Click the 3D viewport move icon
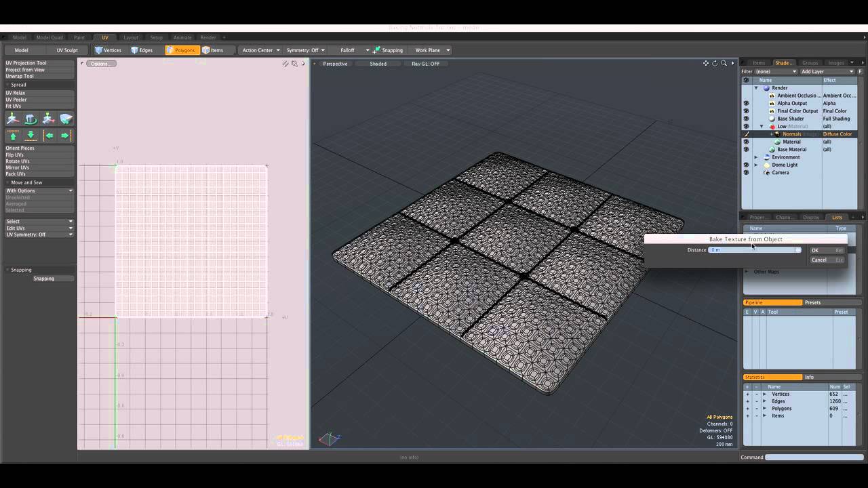 tap(706, 64)
